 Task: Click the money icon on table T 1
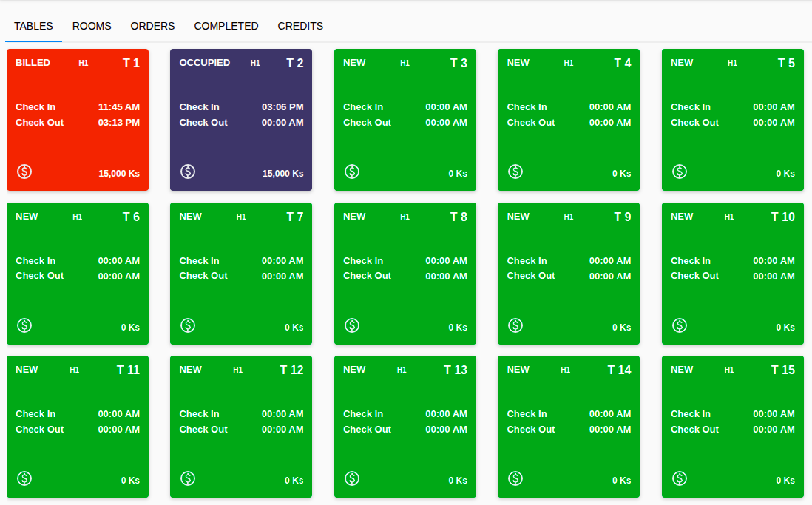pos(24,171)
